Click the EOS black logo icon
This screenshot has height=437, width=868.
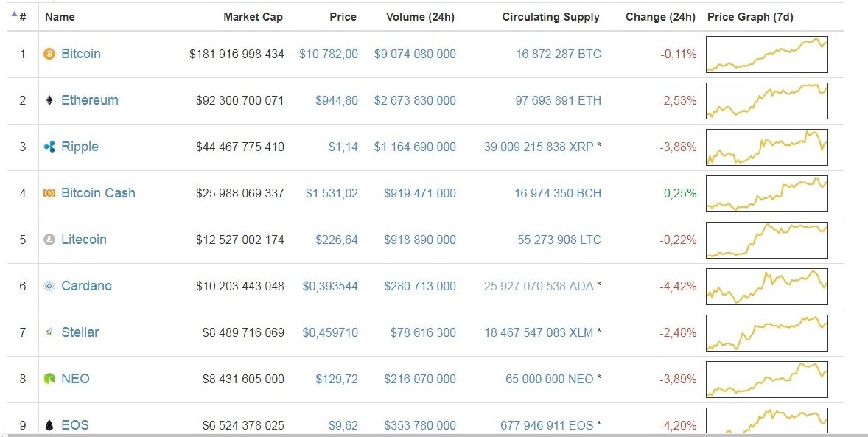point(50,425)
